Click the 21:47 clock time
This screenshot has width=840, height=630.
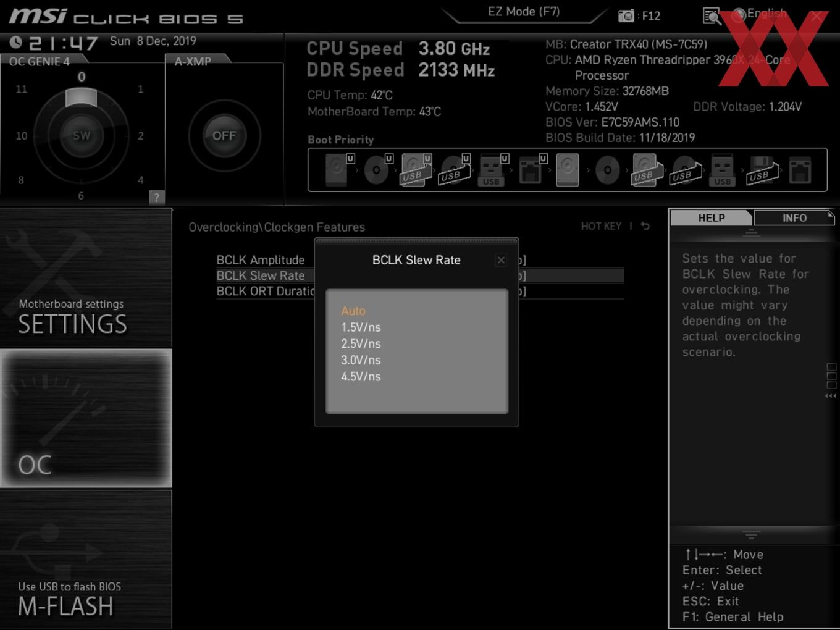[x=63, y=43]
